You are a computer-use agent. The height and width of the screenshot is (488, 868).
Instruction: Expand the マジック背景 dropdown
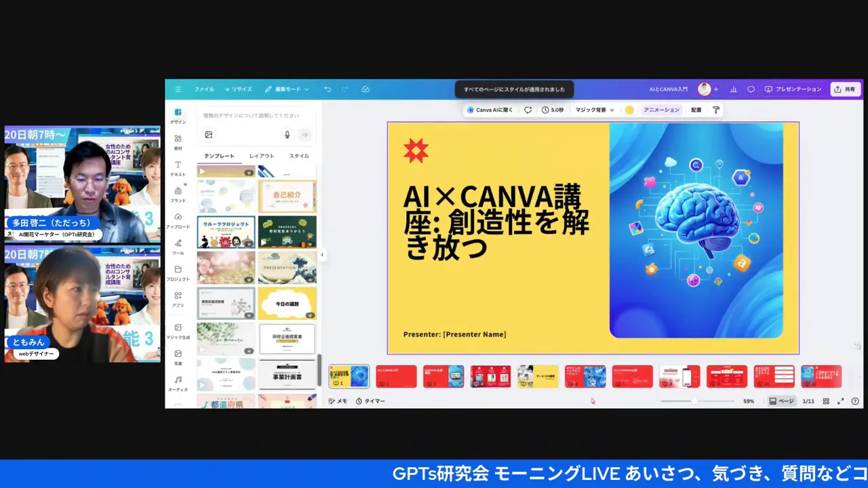pos(611,110)
